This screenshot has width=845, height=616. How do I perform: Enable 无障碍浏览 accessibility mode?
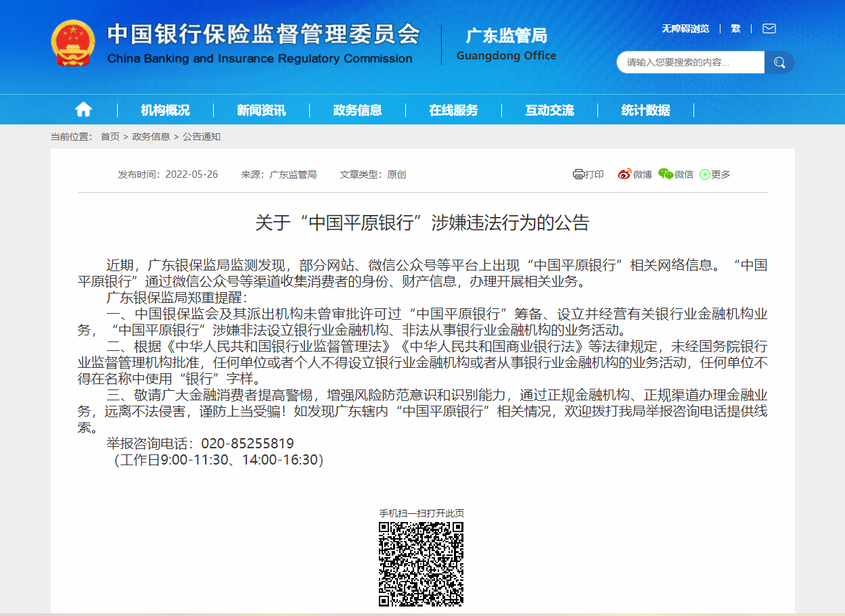[685, 28]
